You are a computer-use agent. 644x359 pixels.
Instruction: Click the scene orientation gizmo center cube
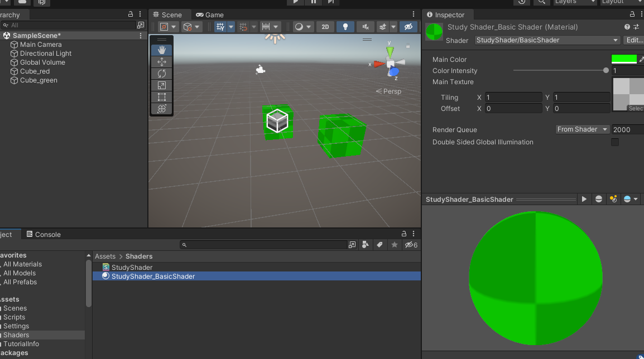(391, 64)
